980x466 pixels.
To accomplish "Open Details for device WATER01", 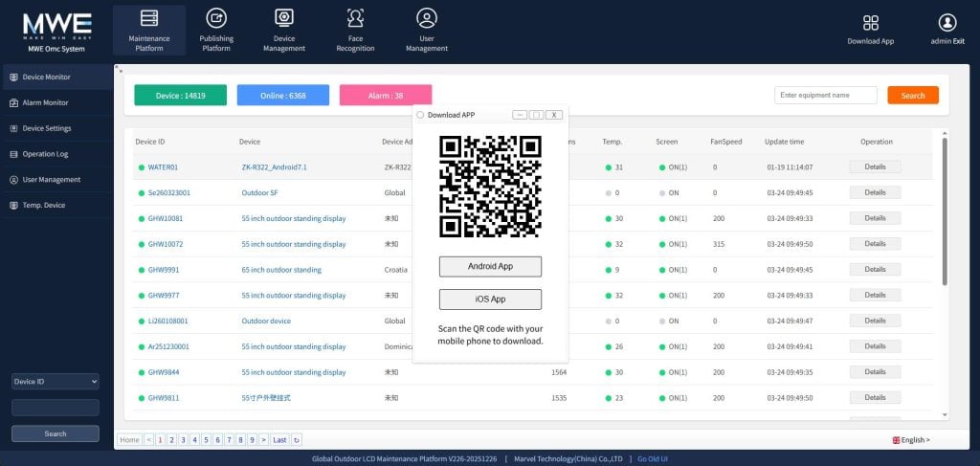I will coord(875,166).
